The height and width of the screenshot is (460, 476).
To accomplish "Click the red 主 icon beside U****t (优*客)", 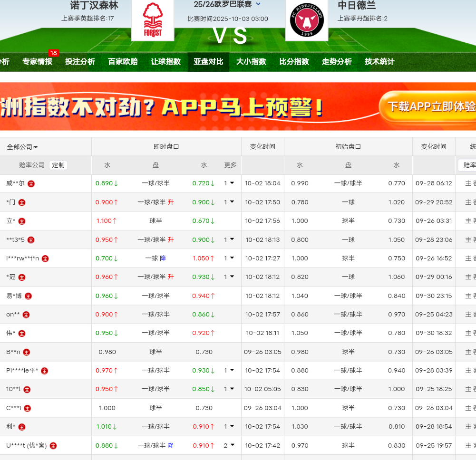I will [x=53, y=446].
